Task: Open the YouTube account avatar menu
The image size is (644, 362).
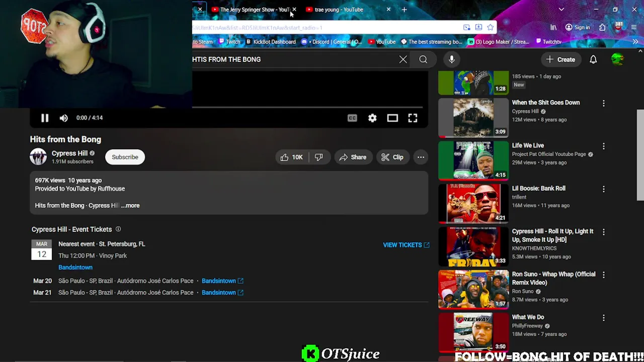Action: pyautogui.click(x=617, y=59)
